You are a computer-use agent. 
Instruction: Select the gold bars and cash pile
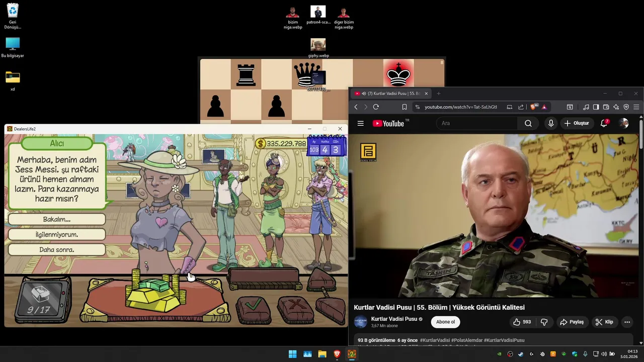coord(155,291)
